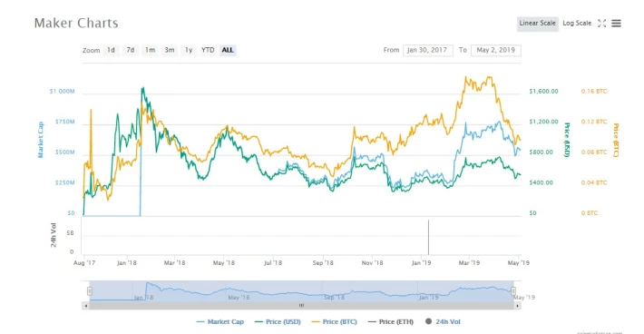Click the Maker Charts heading
This screenshot has width=644, height=334.
(76, 23)
